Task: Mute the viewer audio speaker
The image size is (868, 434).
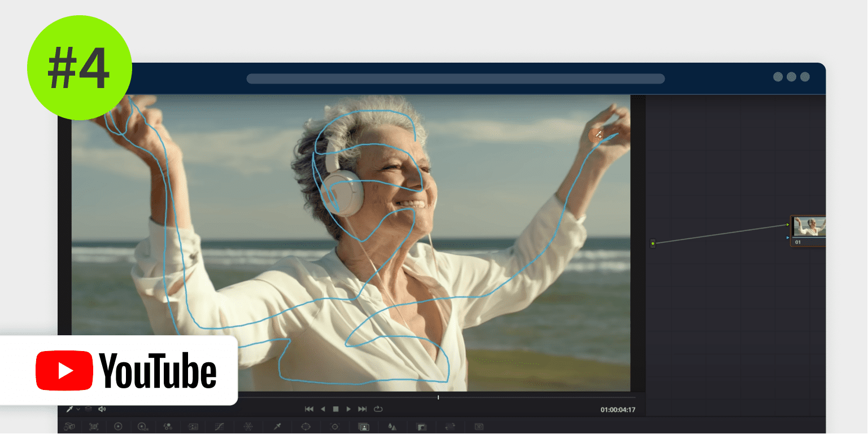Action: tap(102, 409)
